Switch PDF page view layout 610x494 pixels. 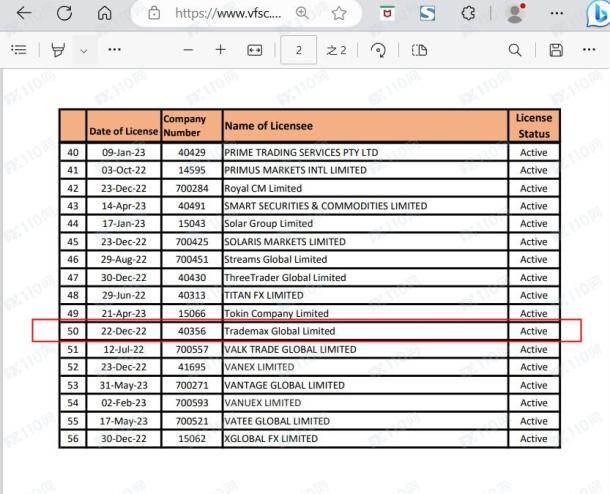[x=419, y=50]
